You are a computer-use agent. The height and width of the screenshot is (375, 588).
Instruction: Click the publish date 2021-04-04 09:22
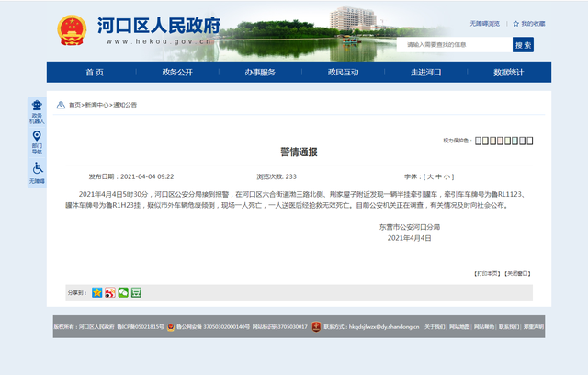[147, 176]
